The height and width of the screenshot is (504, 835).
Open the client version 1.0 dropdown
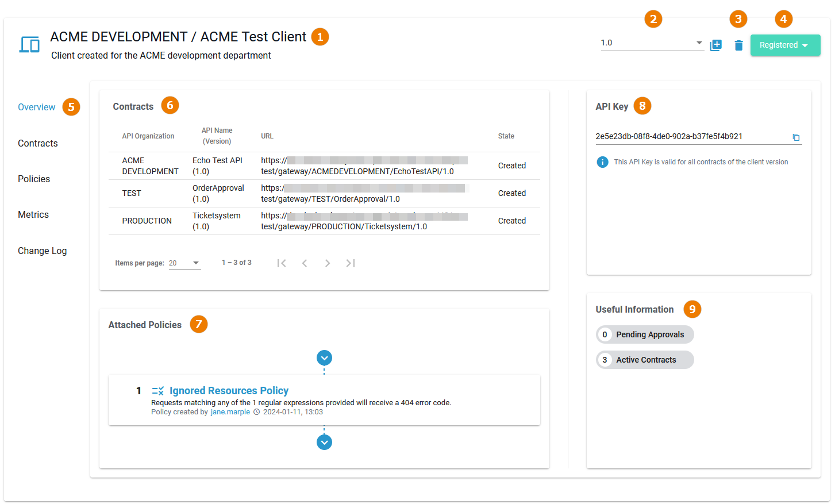click(x=652, y=43)
